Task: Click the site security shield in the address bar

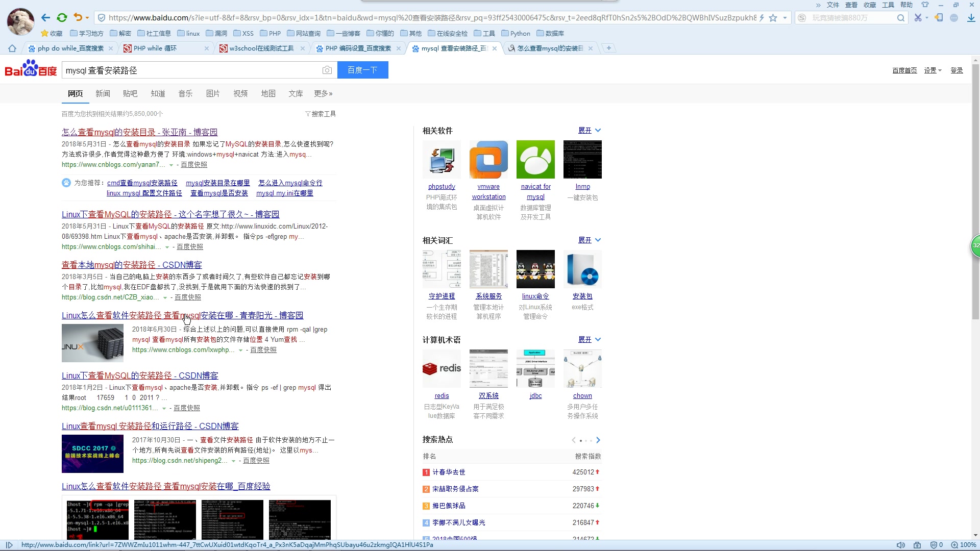Action: [x=102, y=18]
